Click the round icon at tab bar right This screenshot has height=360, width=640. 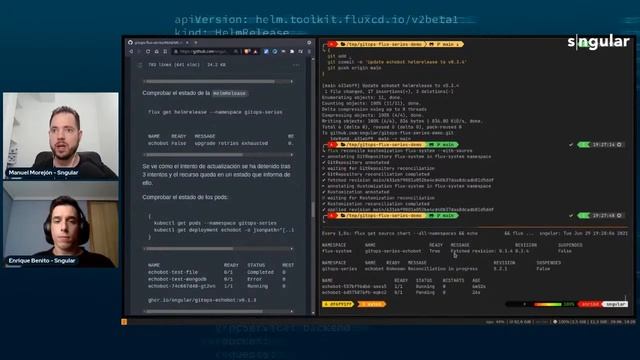pos(309,42)
